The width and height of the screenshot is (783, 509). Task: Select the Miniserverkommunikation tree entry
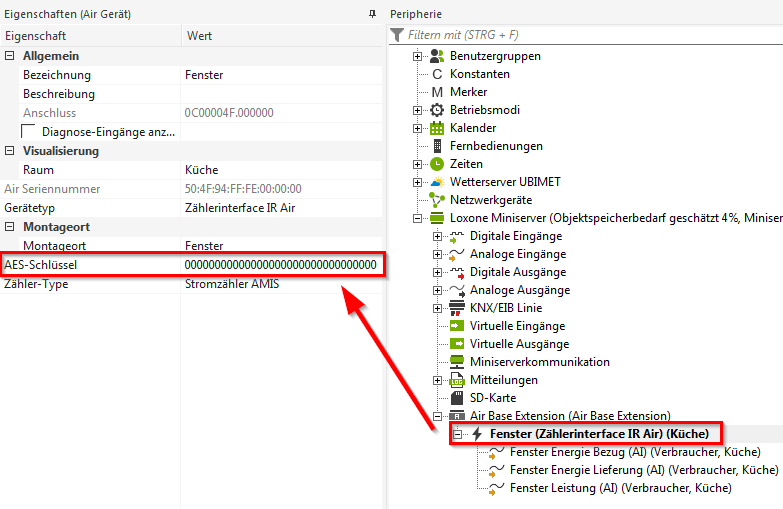pos(539,362)
